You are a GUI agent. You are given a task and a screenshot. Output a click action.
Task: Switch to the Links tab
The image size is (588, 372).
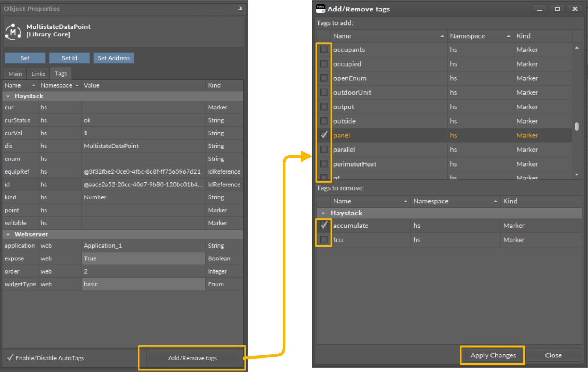pos(38,74)
